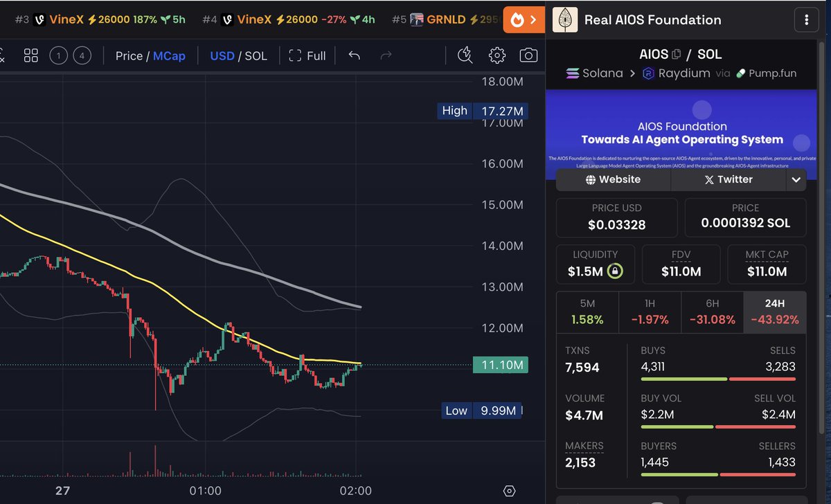Open the token Twitter link

[x=728, y=179]
